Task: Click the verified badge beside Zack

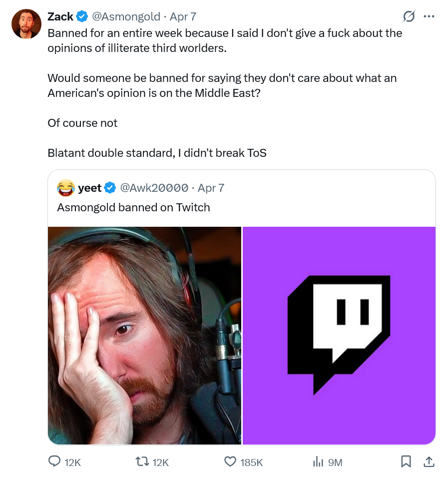Action: [82, 16]
